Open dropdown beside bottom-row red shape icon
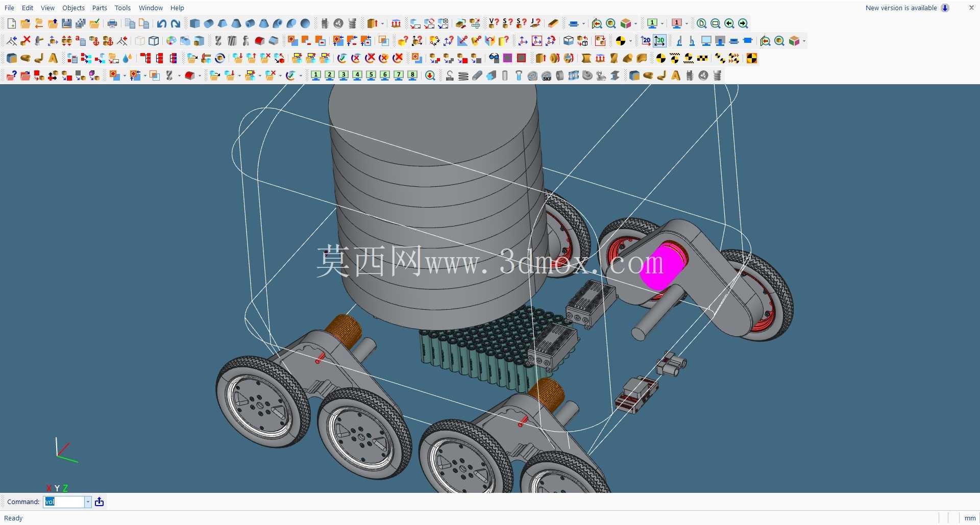980x525 pixels. coord(200,76)
